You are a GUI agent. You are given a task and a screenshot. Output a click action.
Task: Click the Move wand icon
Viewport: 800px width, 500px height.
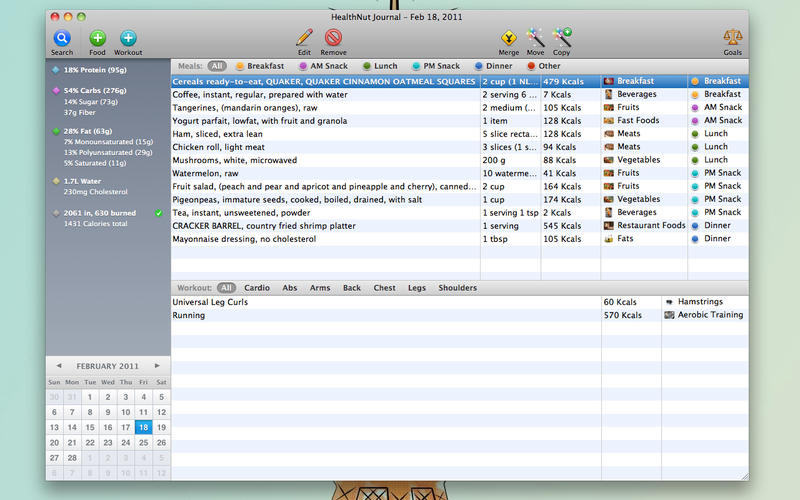[x=535, y=38]
